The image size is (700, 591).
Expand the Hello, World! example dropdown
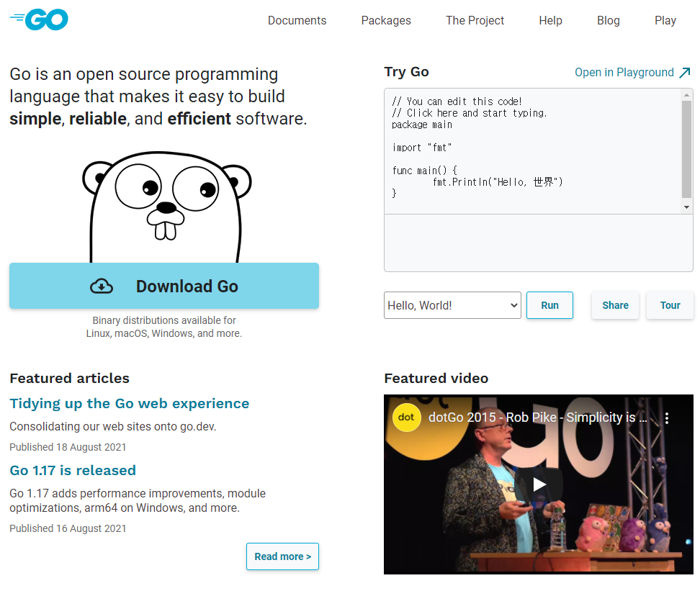452,305
